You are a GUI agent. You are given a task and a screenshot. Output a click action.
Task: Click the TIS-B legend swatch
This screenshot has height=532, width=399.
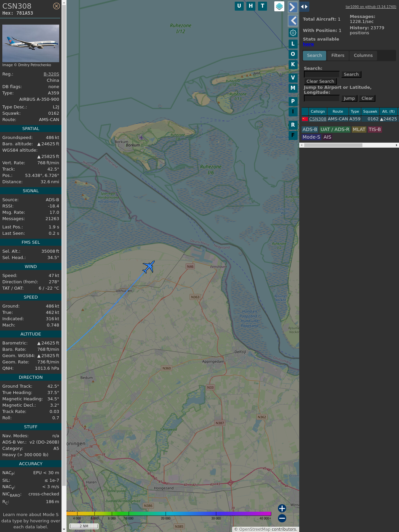click(375, 130)
